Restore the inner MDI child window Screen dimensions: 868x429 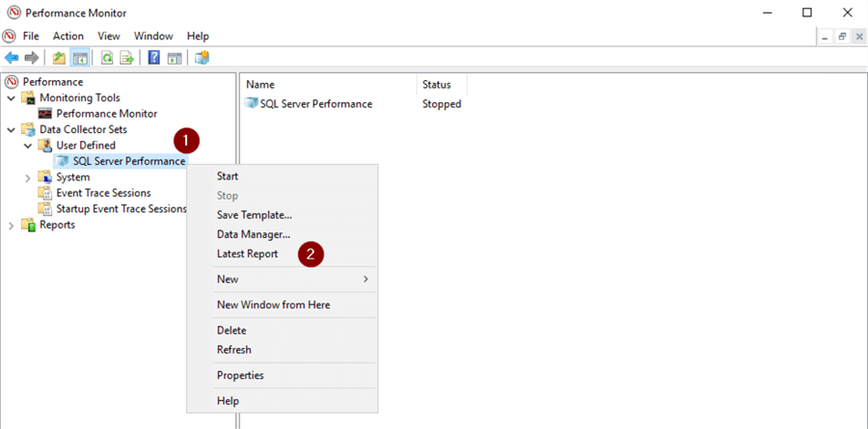pos(842,37)
